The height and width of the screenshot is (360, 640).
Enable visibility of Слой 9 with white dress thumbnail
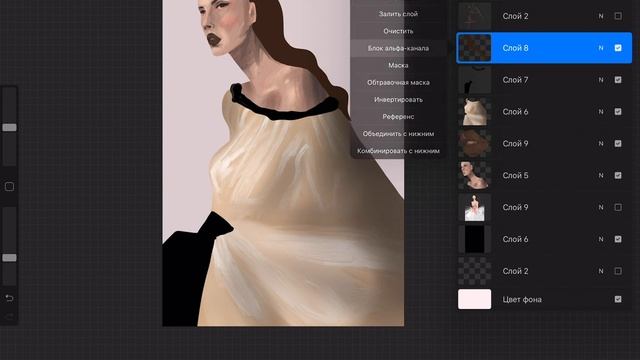click(618, 207)
